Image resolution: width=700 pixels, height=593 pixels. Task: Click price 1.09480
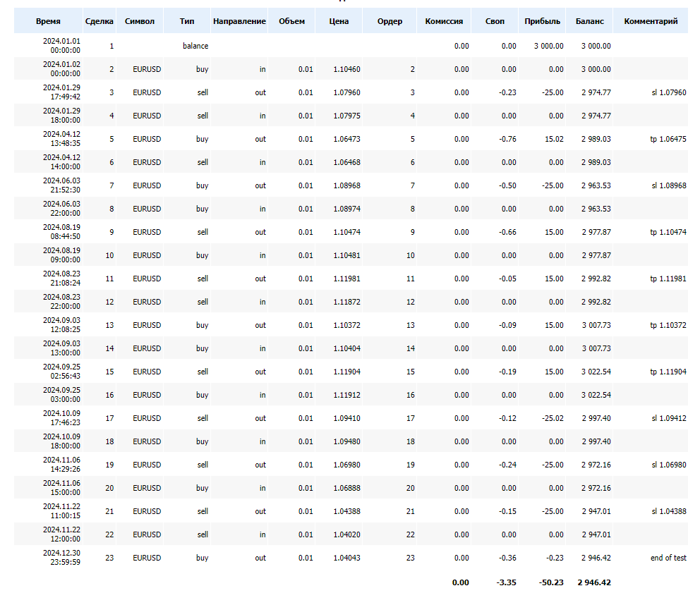pos(347,441)
